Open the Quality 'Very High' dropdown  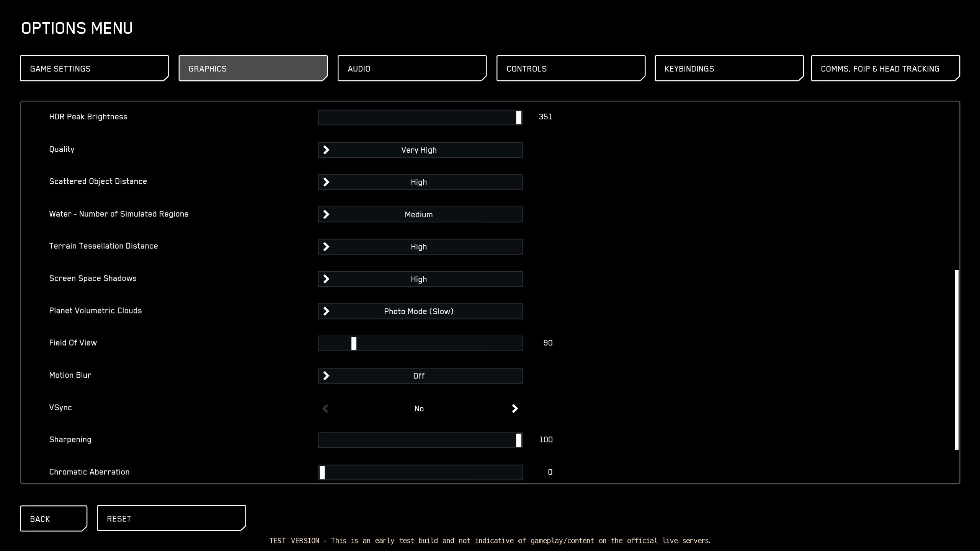click(420, 150)
